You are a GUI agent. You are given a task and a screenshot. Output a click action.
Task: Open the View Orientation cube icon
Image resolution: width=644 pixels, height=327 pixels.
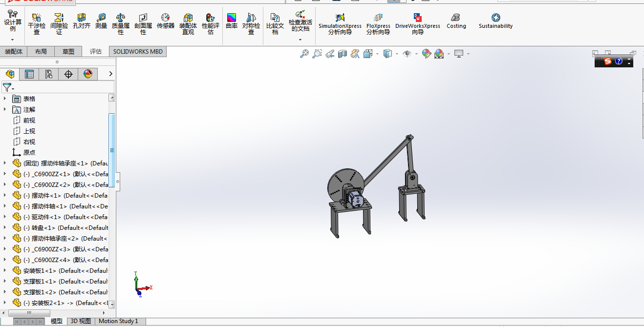368,54
